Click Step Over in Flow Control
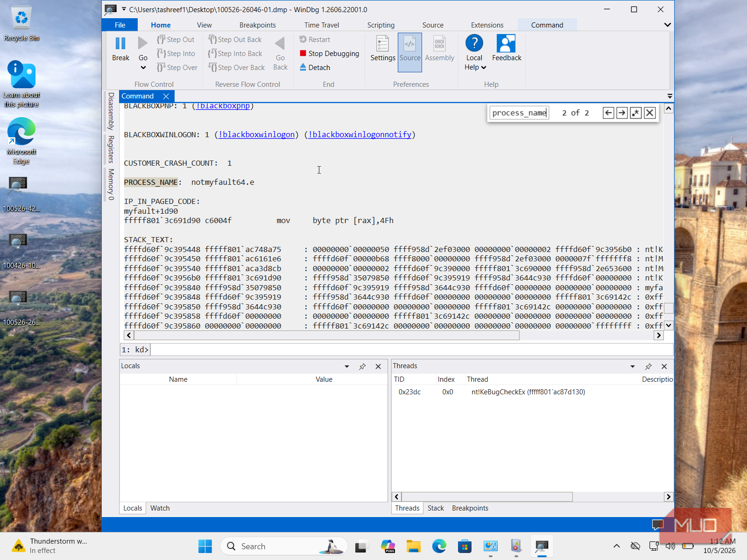The height and width of the screenshot is (560, 747). coord(177,68)
